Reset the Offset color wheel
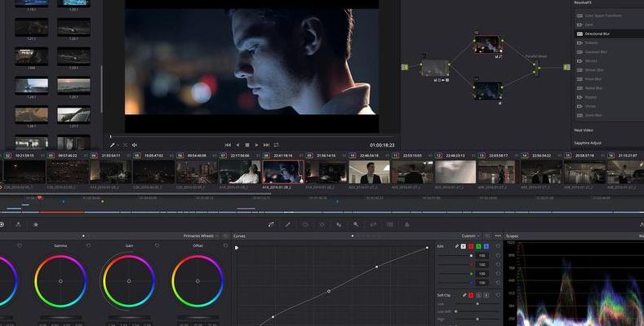644x326 pixels. coord(225,245)
